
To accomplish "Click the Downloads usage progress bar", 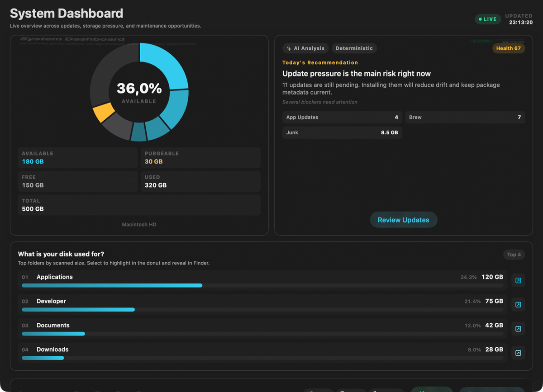I will [262, 358].
